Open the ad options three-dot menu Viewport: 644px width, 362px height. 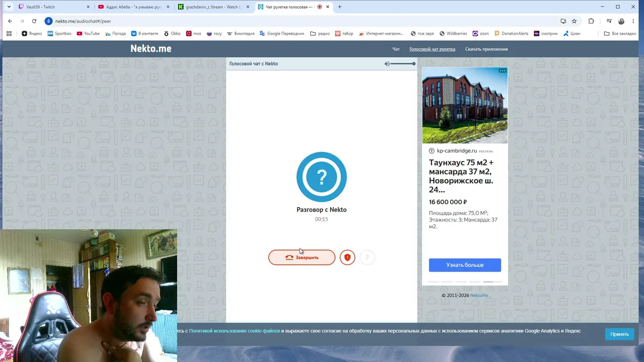coord(502,71)
